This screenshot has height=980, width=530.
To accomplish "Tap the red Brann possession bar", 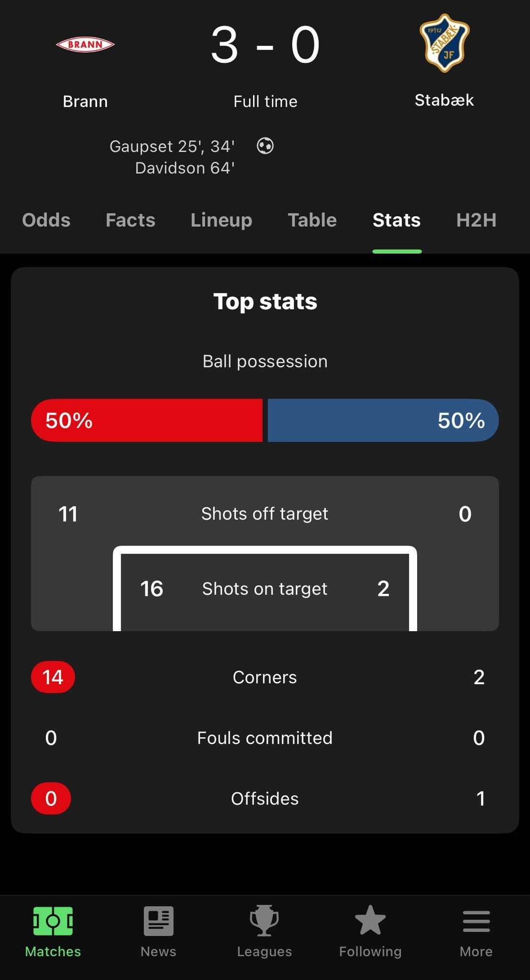I will 147,420.
